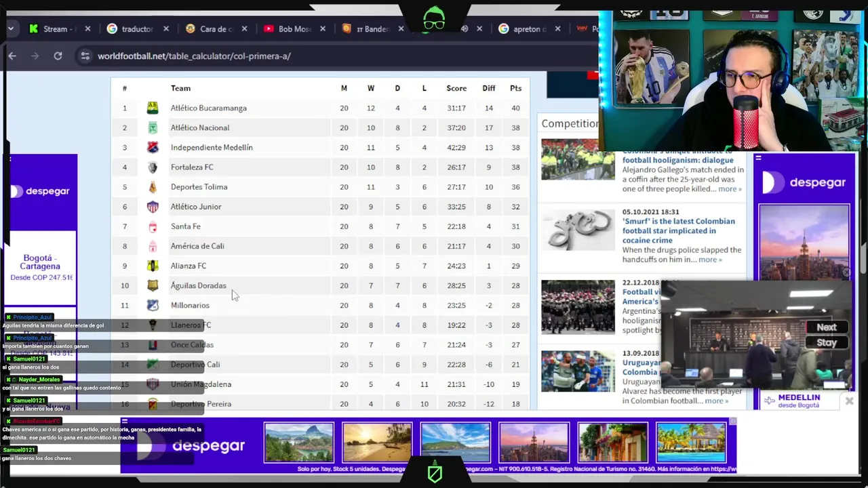Click Stay on the floating video
Image resolution: width=868 pixels, height=488 pixels.
tap(827, 343)
